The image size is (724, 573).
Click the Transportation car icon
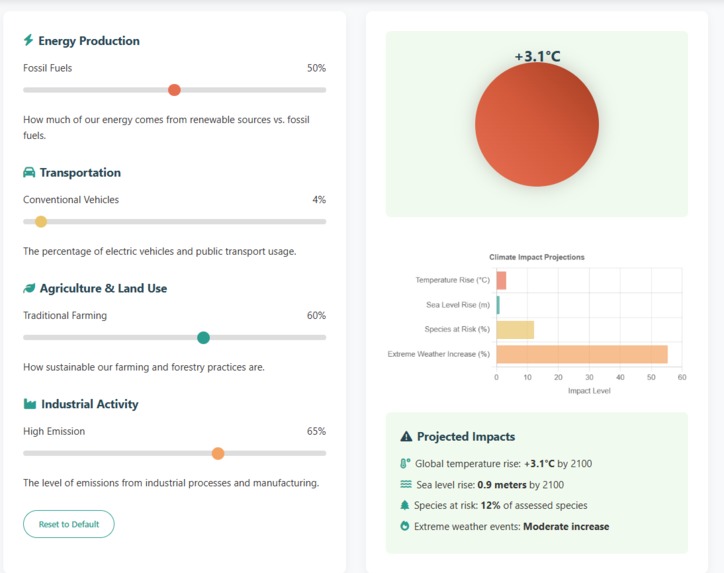[x=29, y=172]
